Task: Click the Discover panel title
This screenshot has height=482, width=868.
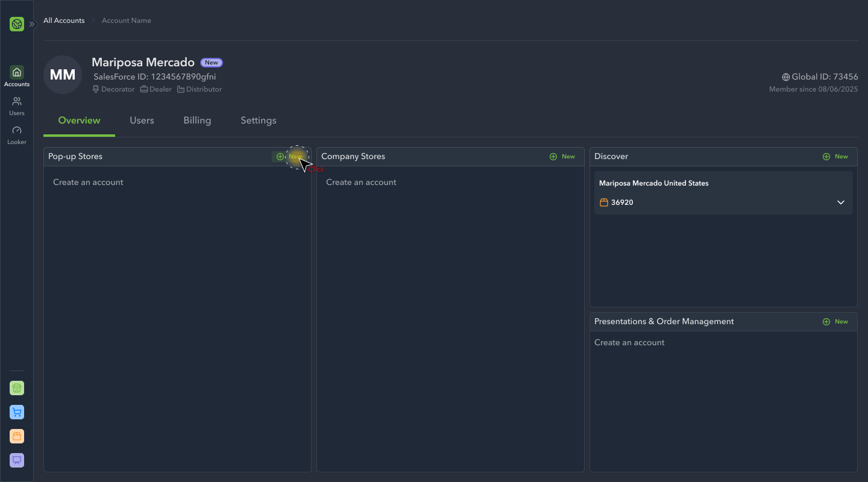Action: click(x=611, y=157)
